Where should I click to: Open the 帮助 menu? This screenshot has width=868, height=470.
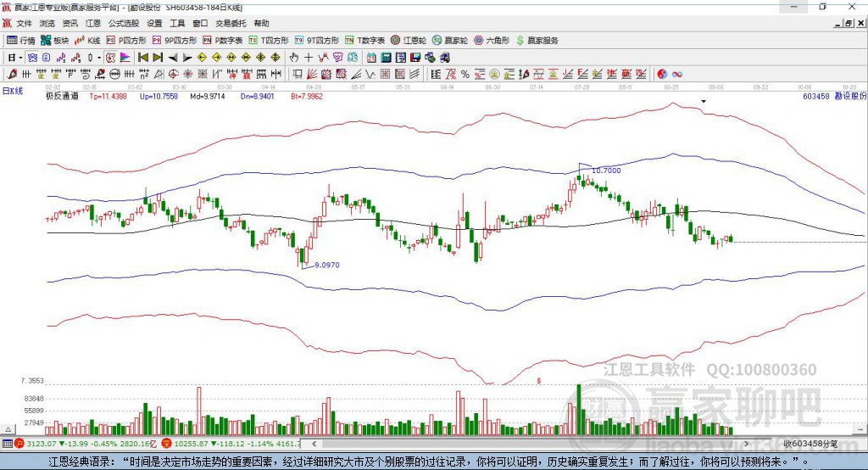tap(261, 23)
